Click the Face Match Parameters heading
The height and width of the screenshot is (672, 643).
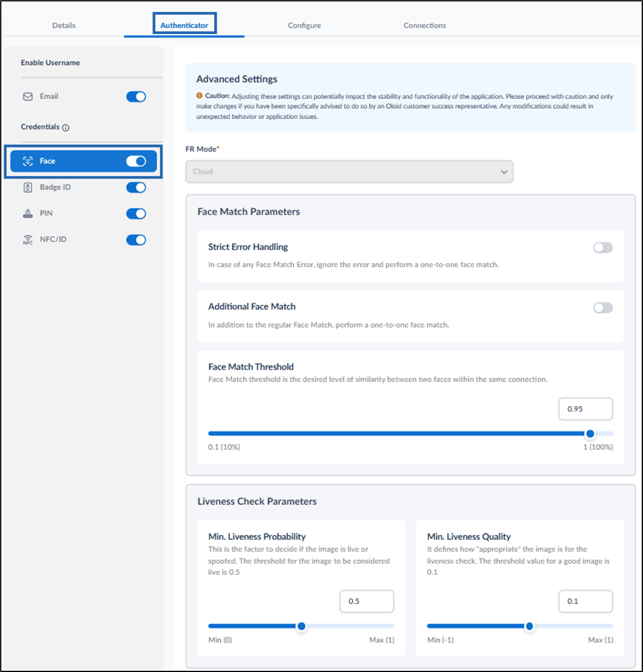249,212
